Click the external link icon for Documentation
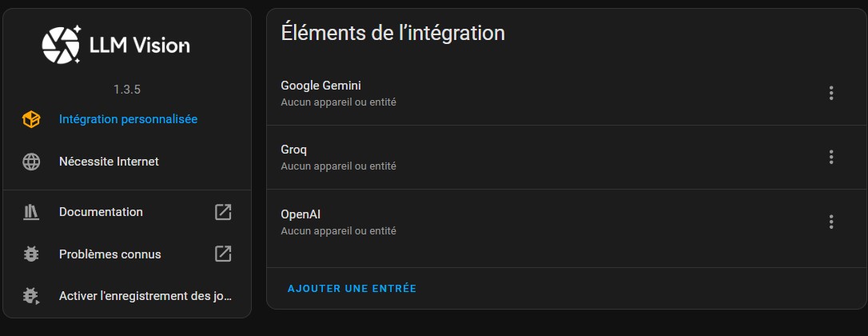The width and height of the screenshot is (868, 336). (223, 212)
